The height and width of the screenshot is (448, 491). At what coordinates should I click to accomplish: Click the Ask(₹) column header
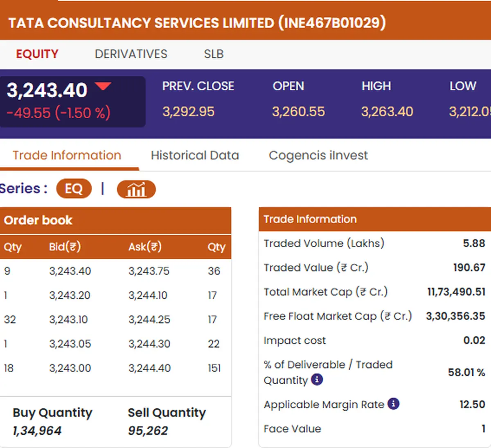pyautogui.click(x=145, y=247)
